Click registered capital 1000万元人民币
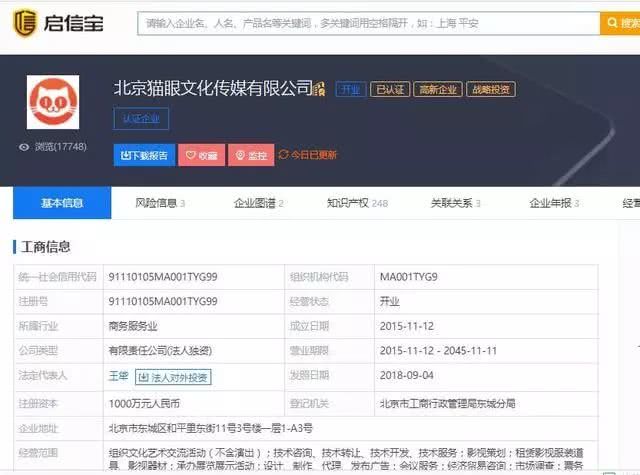The image size is (640, 475). (x=144, y=404)
